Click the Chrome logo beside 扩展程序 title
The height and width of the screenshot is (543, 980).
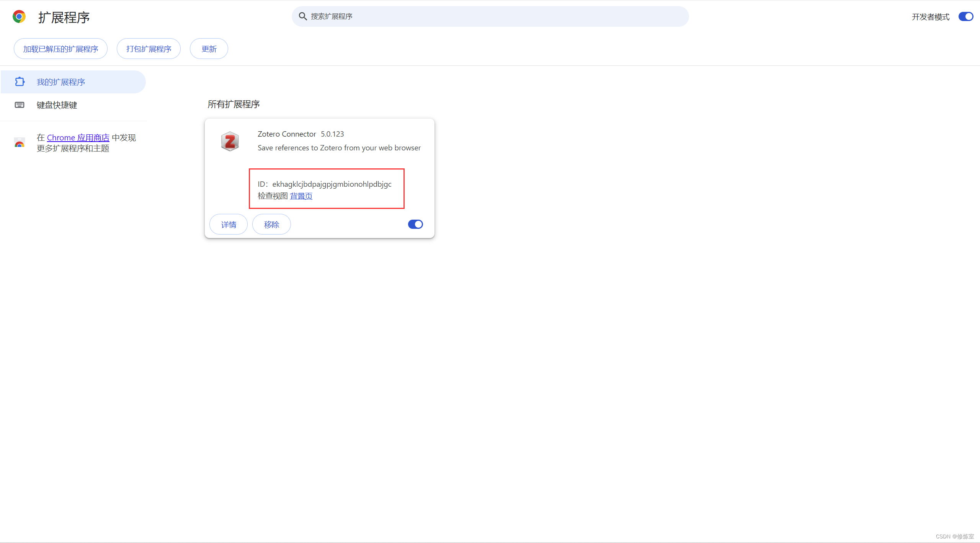(x=19, y=17)
